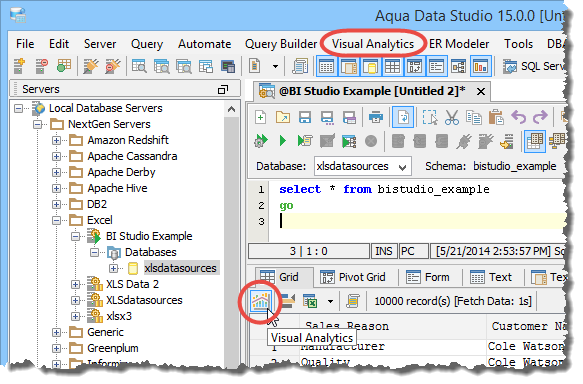
Task: Print the script using the printer icon
Action: (x=376, y=117)
